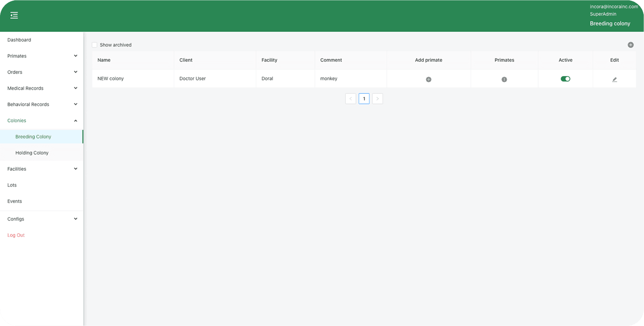Open the Events sidebar item
The width and height of the screenshot is (644, 326).
click(15, 201)
